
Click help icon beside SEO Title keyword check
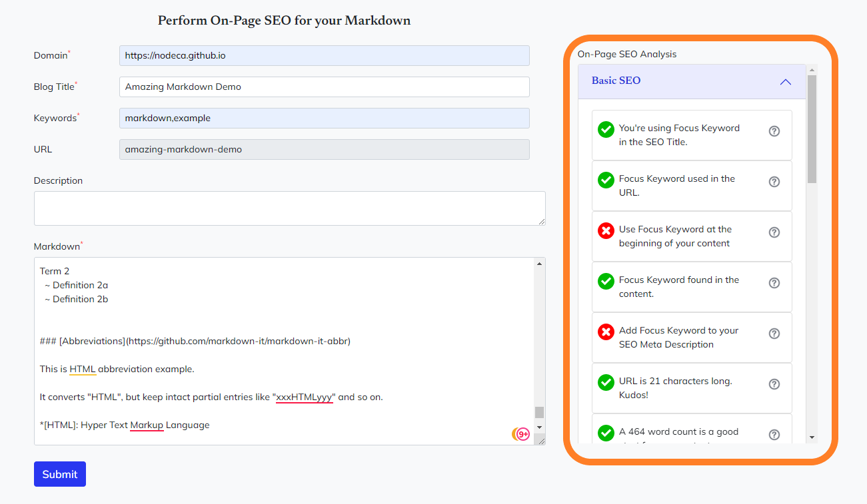click(x=774, y=131)
